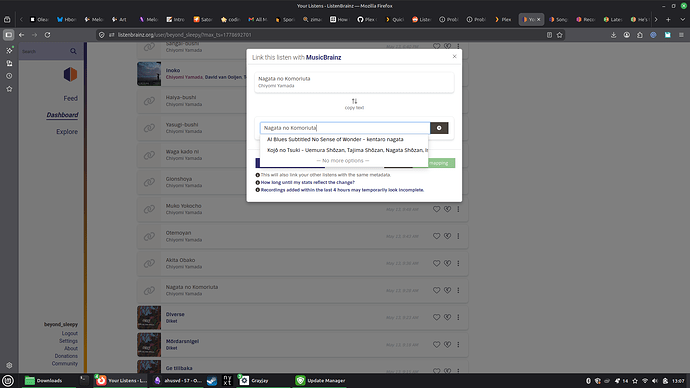Open the Donations link
The height and width of the screenshot is (388, 690).
[66, 356]
